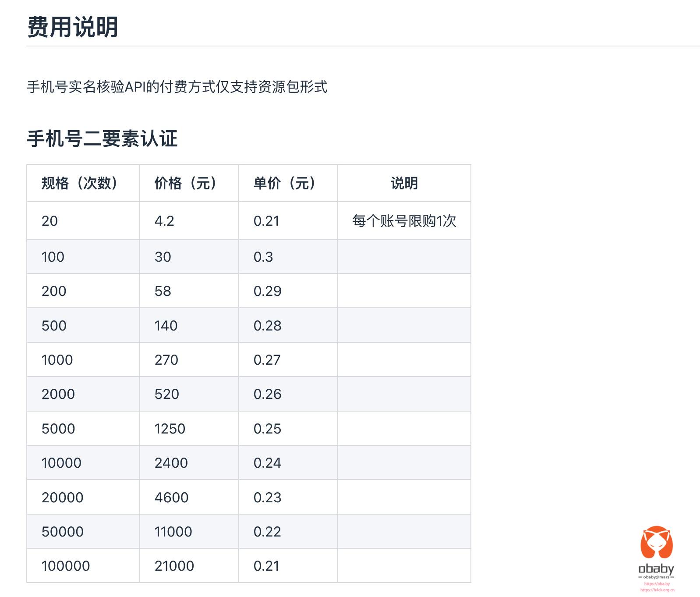The width and height of the screenshot is (700, 597).
Task: Click the 1250 price cell
Action: click(170, 429)
